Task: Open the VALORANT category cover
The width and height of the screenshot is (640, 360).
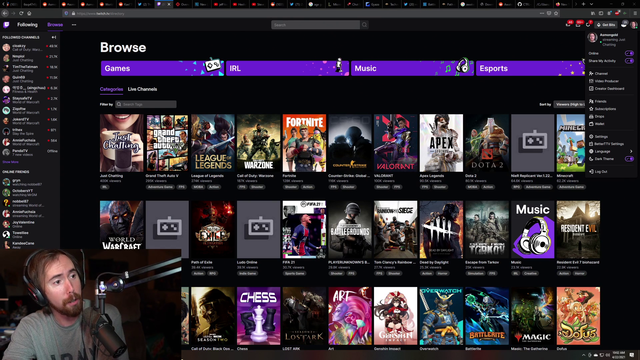Action: click(396, 143)
